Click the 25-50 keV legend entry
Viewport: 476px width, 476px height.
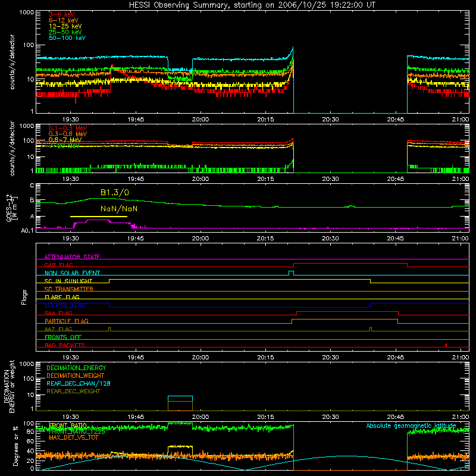coord(65,32)
